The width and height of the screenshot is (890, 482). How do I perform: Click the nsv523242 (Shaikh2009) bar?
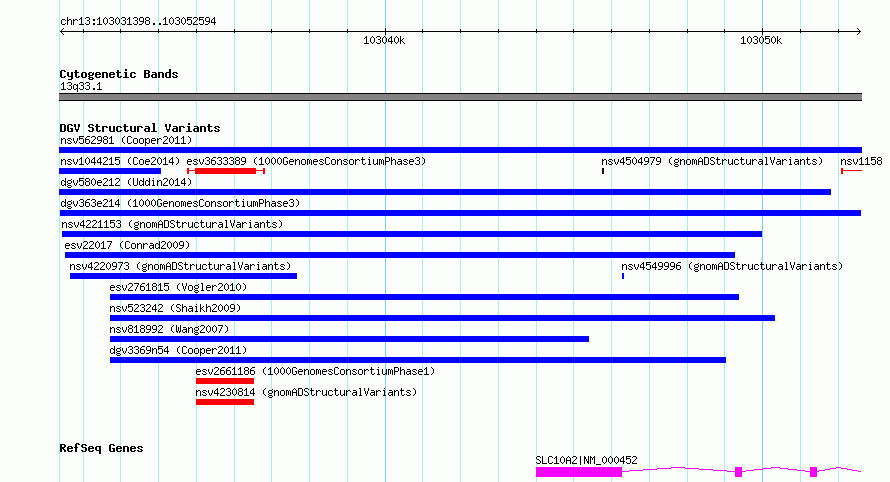coord(443,318)
